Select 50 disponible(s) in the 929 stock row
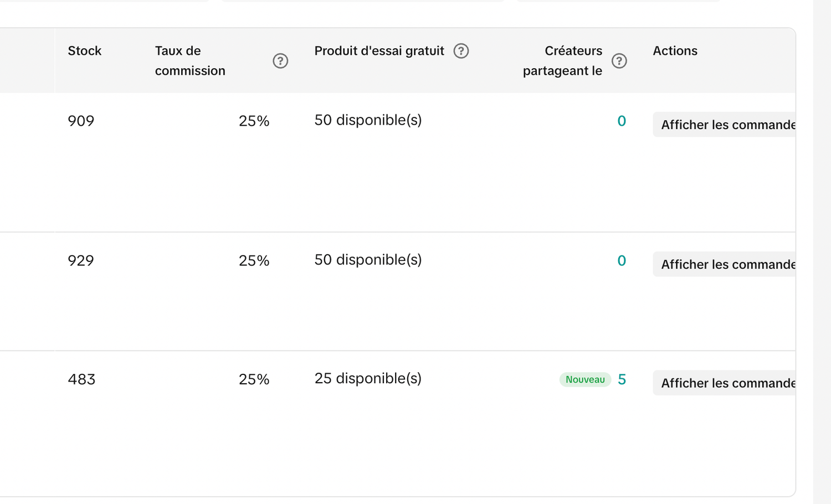The image size is (831, 504). 368,260
